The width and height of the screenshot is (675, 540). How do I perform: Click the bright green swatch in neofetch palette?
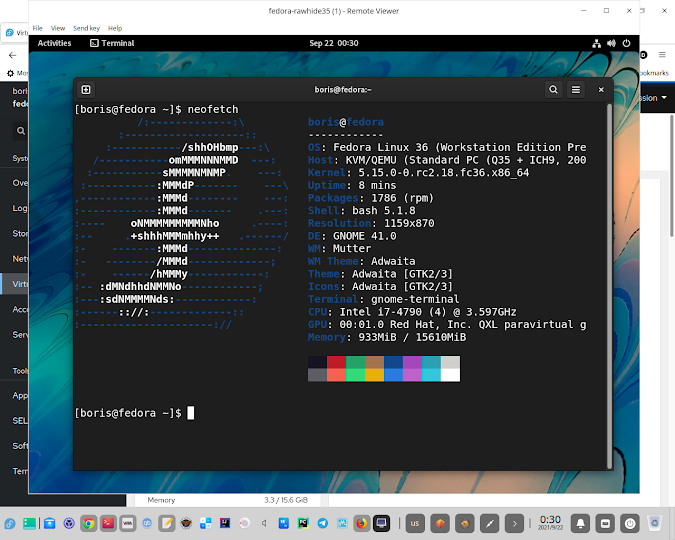tap(355, 375)
